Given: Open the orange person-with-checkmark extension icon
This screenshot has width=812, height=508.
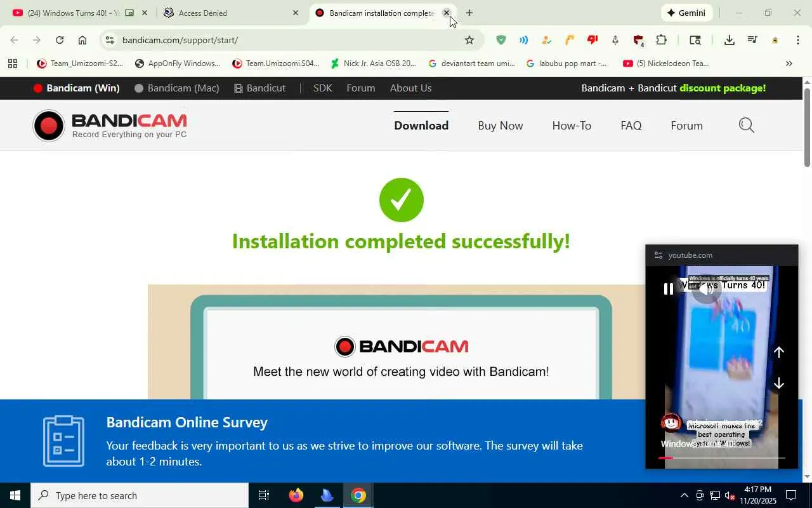Looking at the screenshot, I should tap(546, 40).
